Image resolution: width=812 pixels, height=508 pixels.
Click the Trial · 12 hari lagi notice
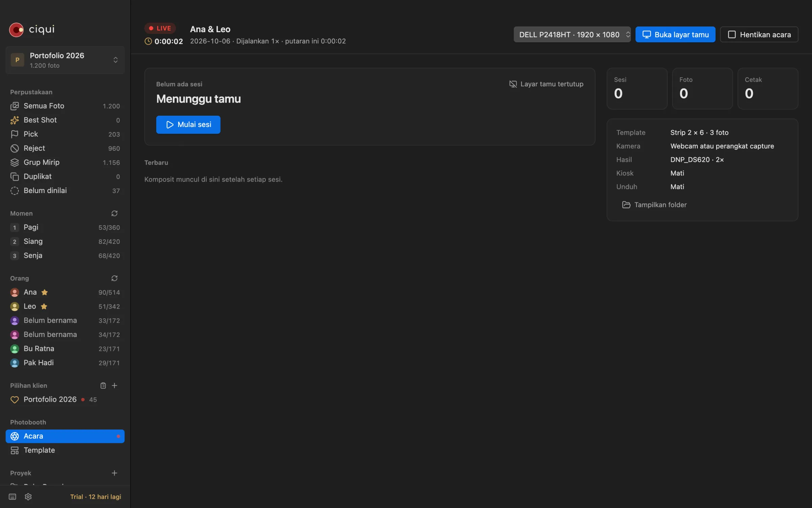[x=96, y=496]
